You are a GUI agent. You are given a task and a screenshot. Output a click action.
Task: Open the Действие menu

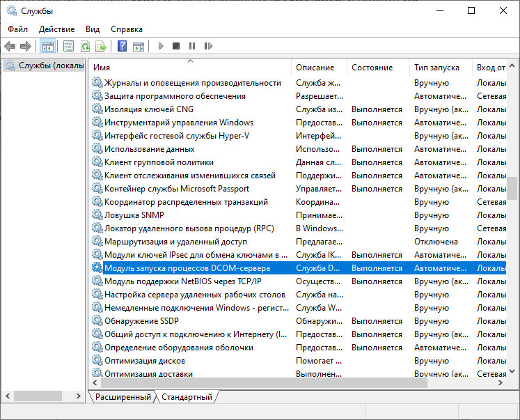(x=56, y=29)
